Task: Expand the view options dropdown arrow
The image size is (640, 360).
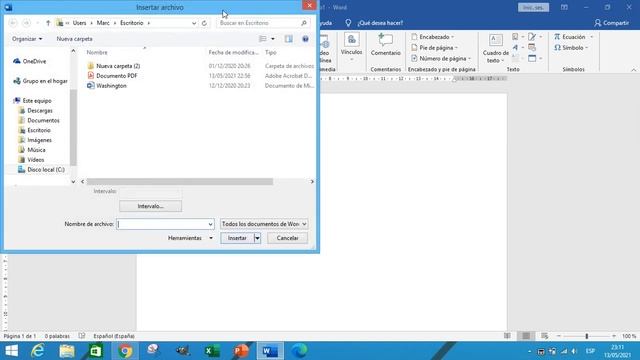Action: [x=273, y=39]
